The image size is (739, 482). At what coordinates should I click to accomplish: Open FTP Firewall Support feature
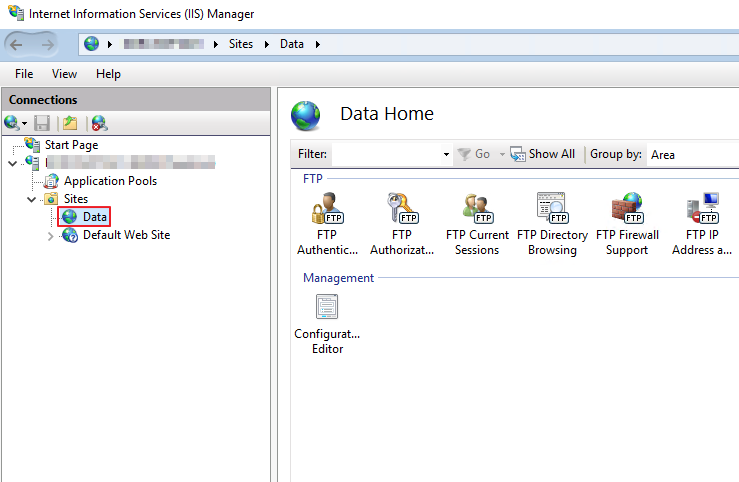coord(627,223)
